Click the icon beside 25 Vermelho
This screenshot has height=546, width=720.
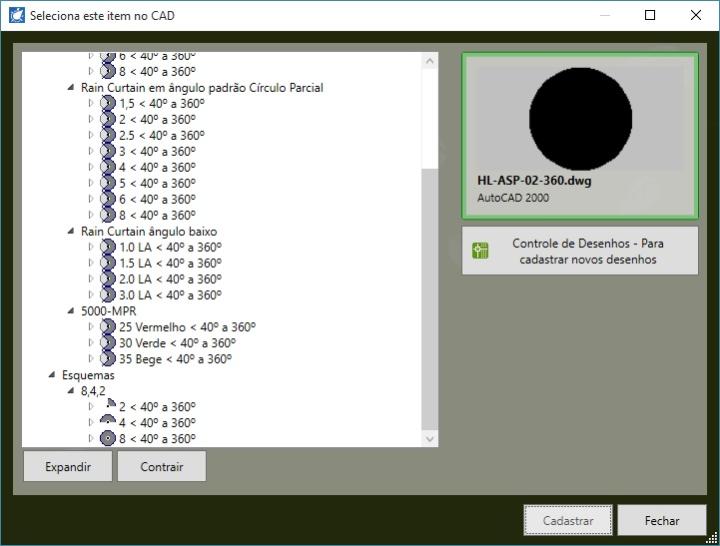108,327
